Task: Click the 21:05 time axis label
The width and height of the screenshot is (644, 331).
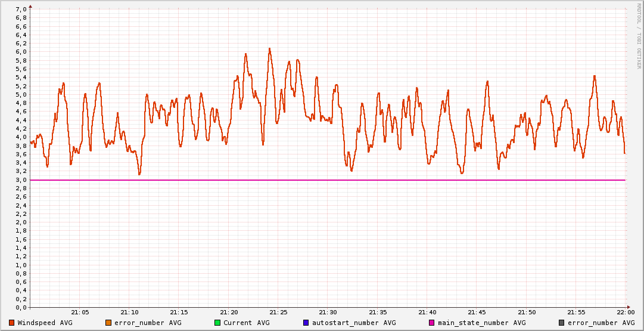Action: tap(80, 313)
